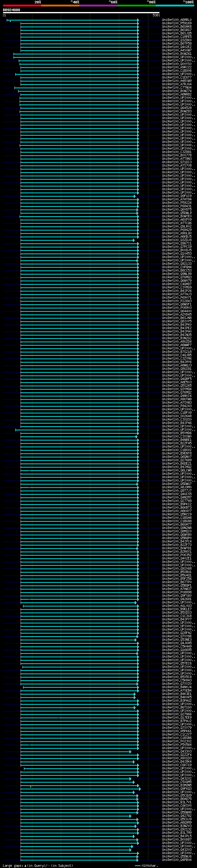Select hit UniRef100_Q3ZDK0

click(x=177, y=40)
